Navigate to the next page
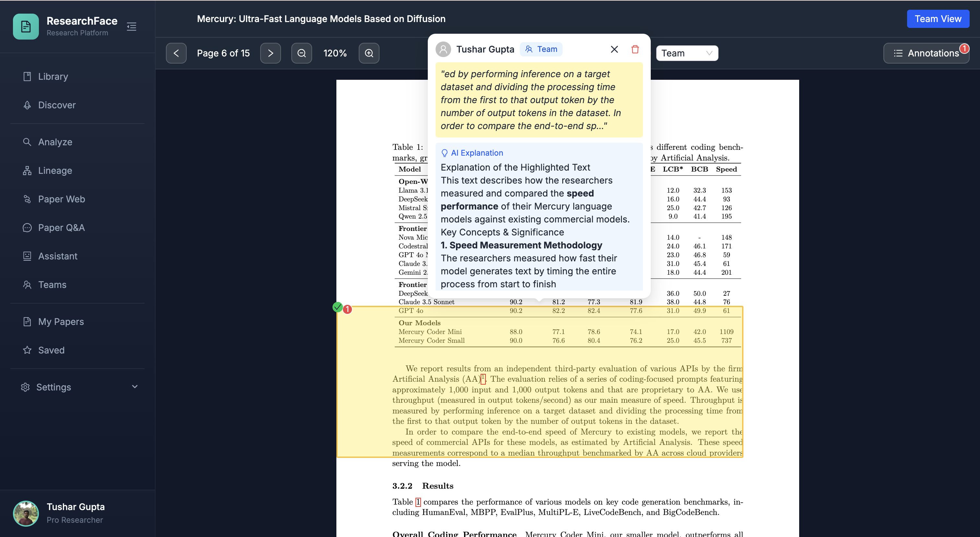This screenshot has width=980, height=537. 271,53
